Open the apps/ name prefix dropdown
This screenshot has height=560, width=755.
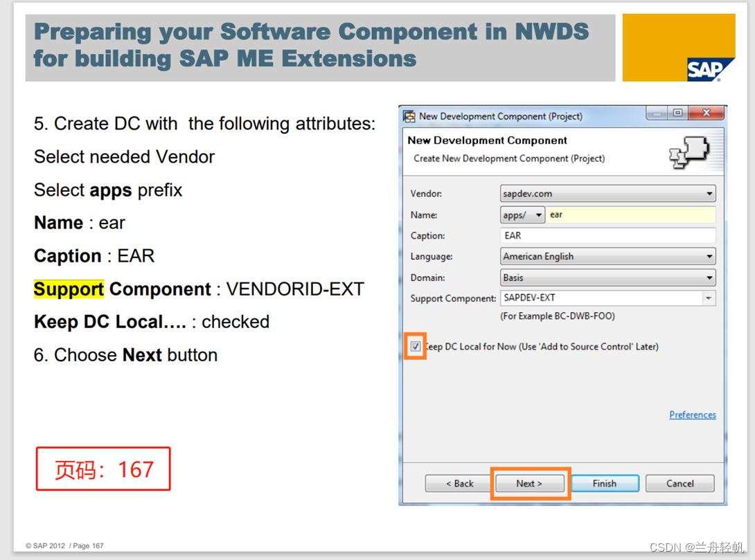click(x=522, y=215)
